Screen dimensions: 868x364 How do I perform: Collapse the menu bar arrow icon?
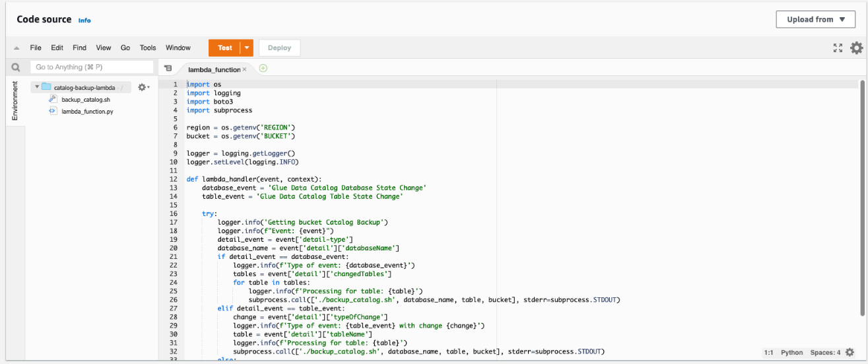click(x=17, y=48)
